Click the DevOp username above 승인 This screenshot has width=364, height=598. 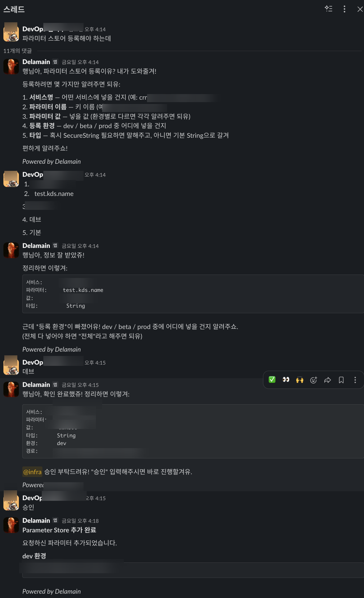[x=32, y=498]
